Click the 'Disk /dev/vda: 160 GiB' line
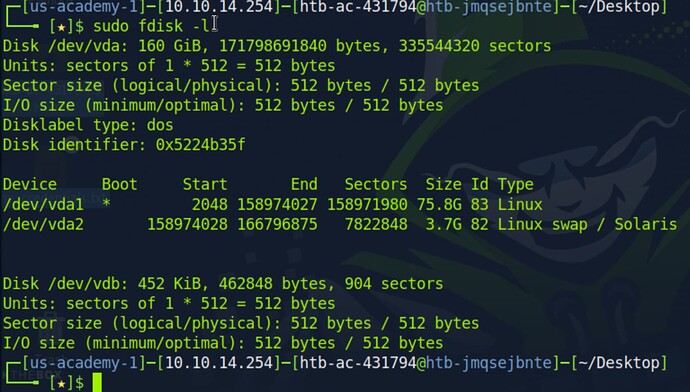The image size is (690, 392). pyautogui.click(x=277, y=46)
